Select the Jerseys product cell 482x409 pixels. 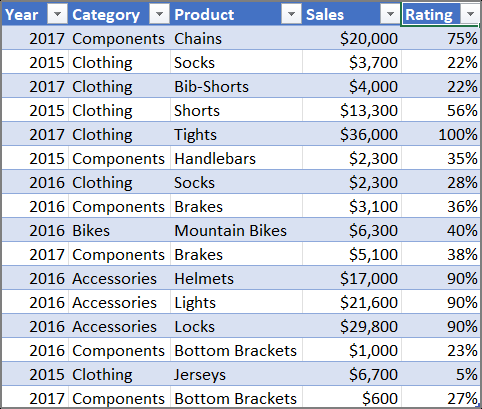(236, 374)
